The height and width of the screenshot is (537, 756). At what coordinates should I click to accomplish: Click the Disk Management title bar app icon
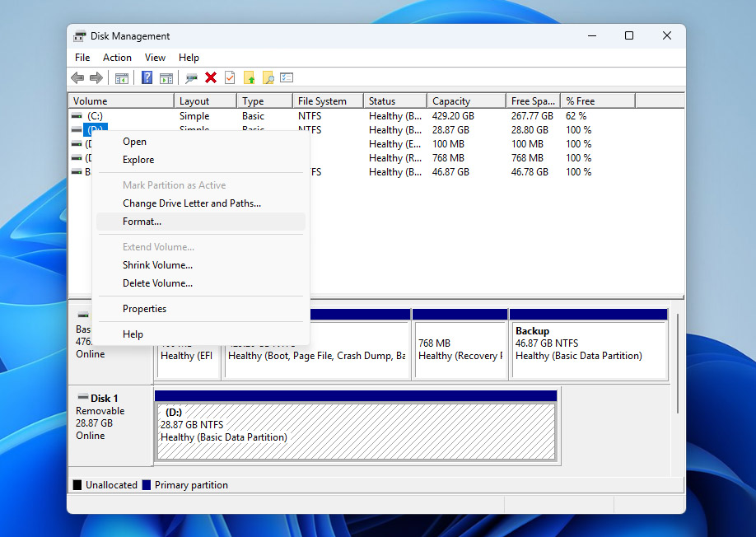(x=80, y=36)
